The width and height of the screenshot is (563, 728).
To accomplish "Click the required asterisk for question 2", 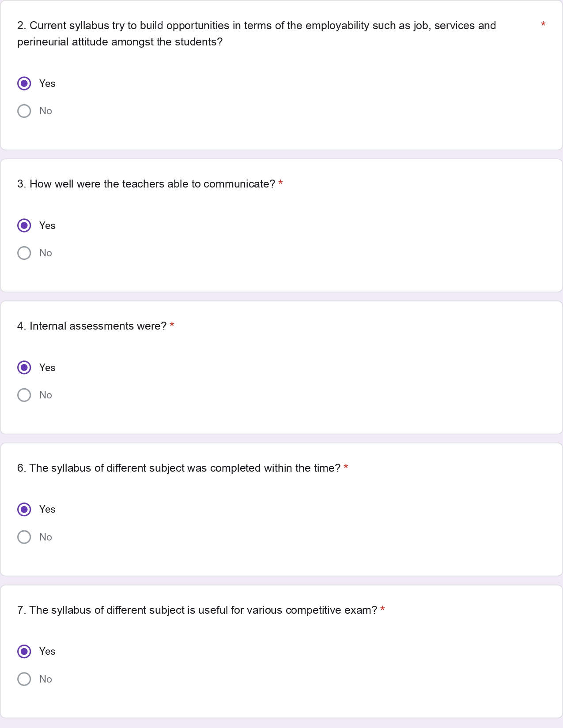I will click(543, 25).
